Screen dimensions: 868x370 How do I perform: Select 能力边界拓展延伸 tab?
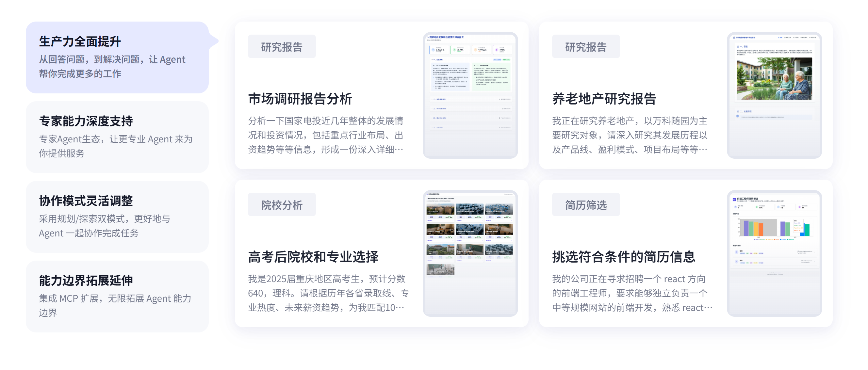coord(117,296)
